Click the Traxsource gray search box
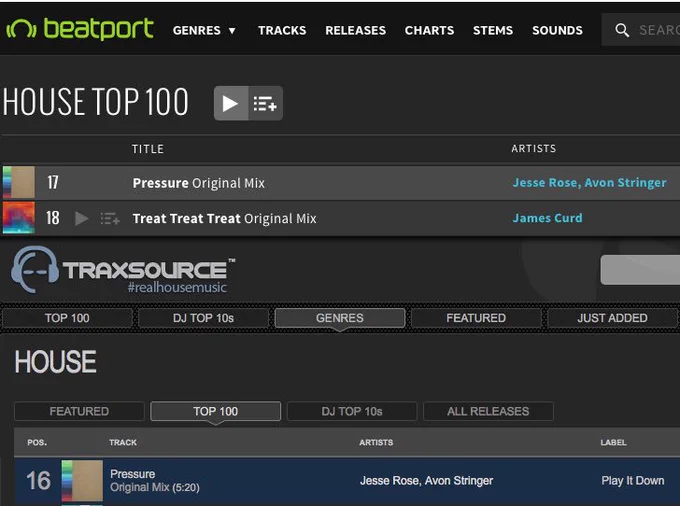Screen dimensions: 680x506 point(640,270)
